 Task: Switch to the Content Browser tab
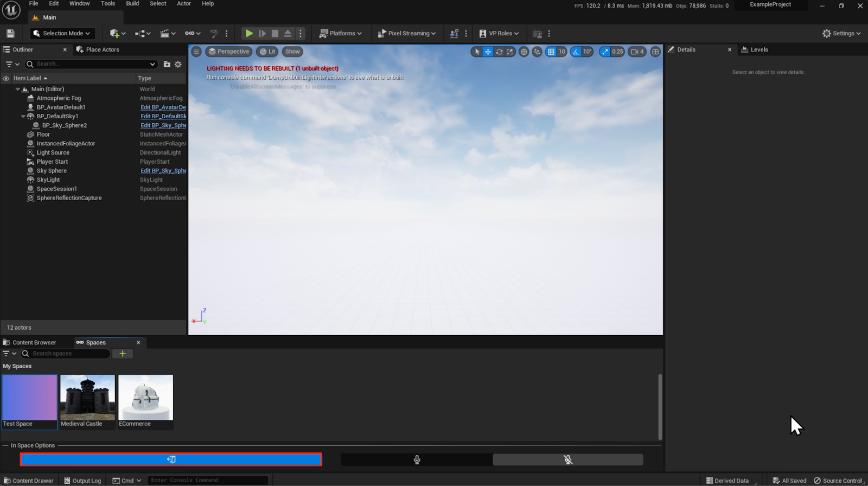[x=34, y=342]
